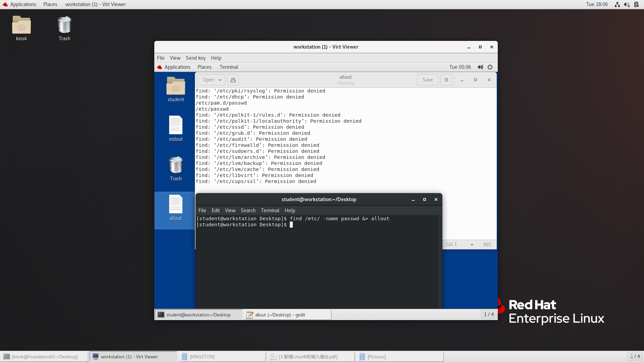Viewport: 644px width, 362px height.
Task: Toggle the INS insert mode indicator
Action: [487, 245]
